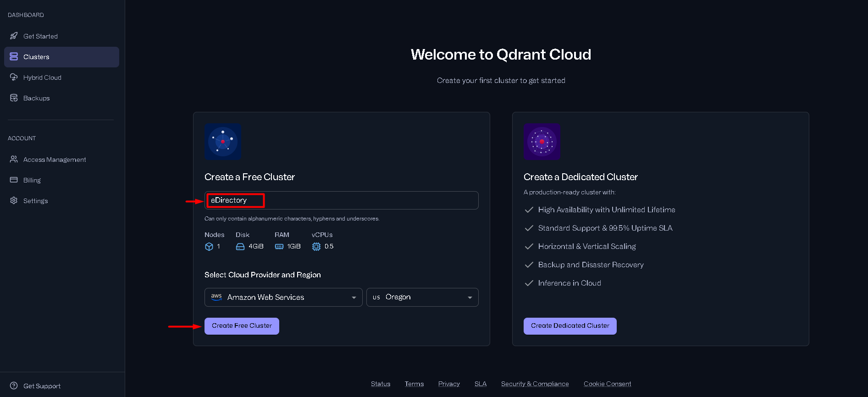This screenshot has height=397, width=868.
Task: Click the Free Cluster illustration image
Action: (223, 142)
